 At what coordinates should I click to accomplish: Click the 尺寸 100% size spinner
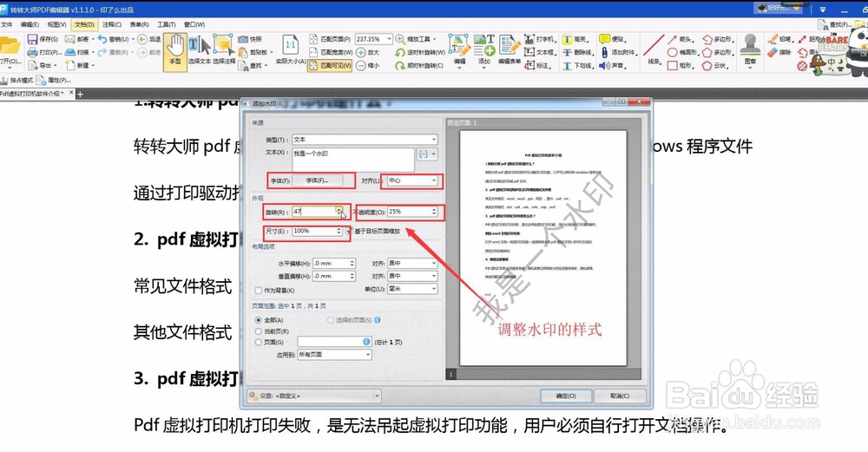(339, 231)
